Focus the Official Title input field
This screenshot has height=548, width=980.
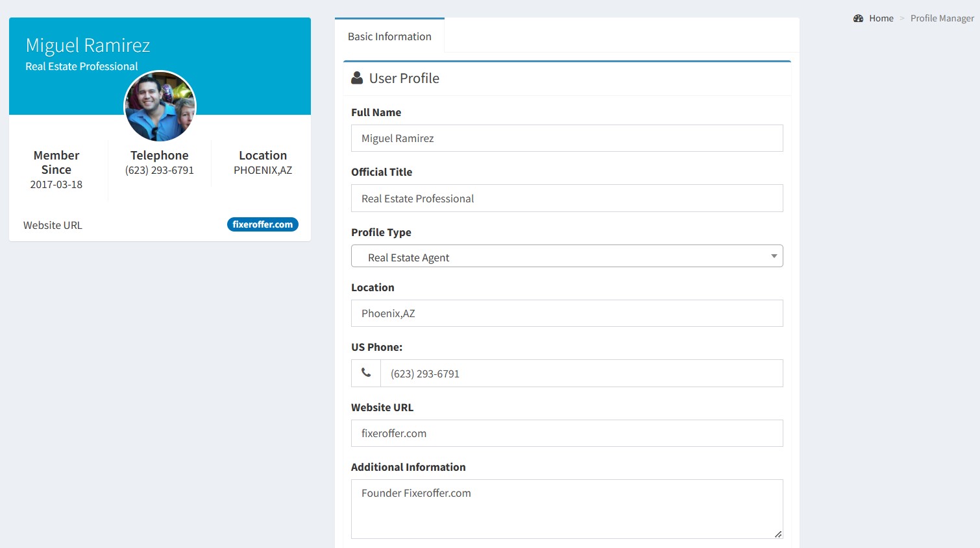click(x=567, y=198)
